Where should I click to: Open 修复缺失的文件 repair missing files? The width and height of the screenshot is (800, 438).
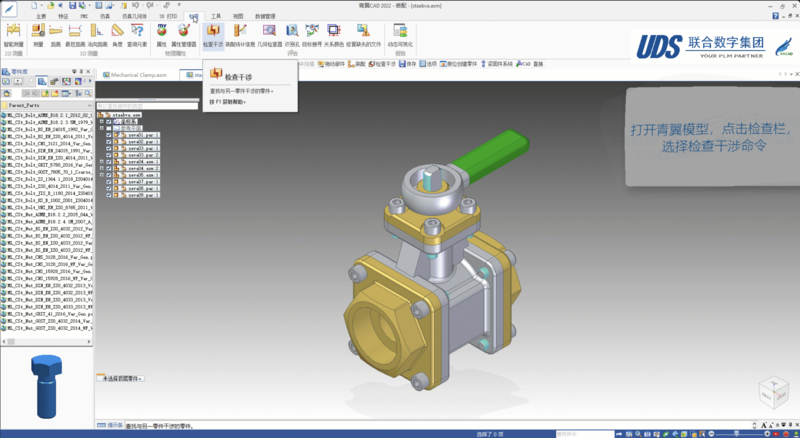pos(363,35)
